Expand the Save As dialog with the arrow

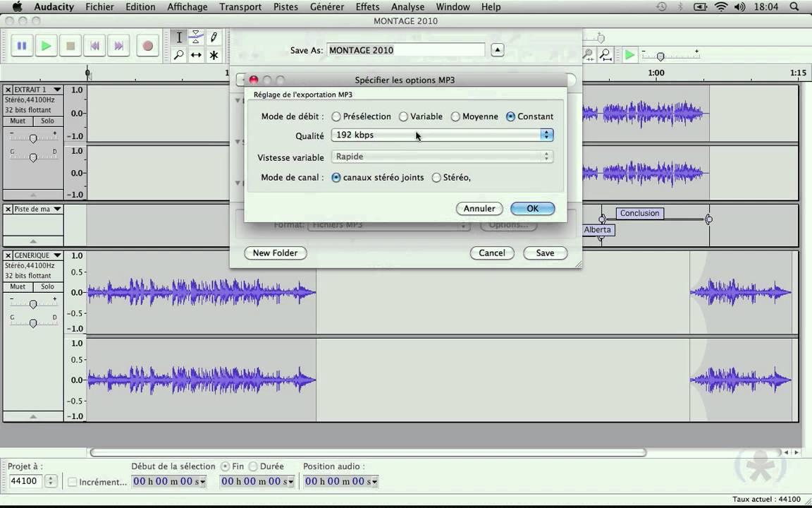coord(497,50)
